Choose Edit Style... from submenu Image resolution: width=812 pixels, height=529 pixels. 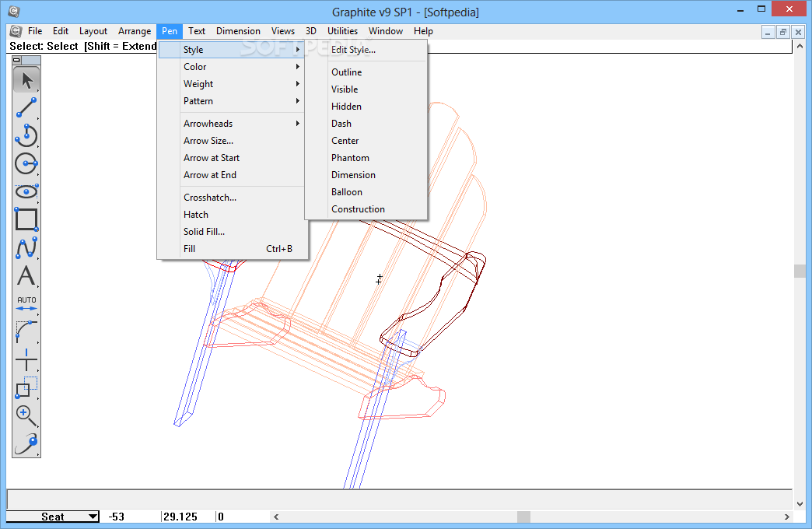366,50
